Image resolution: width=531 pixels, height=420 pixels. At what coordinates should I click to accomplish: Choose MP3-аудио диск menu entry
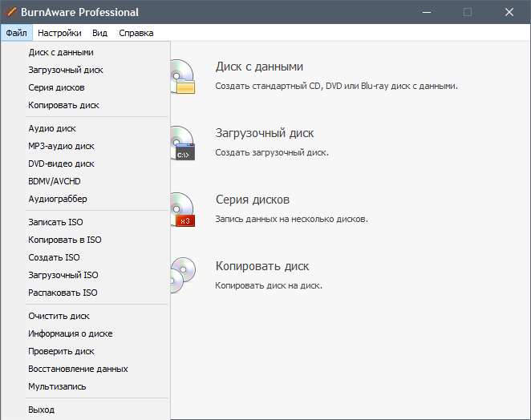pos(61,146)
